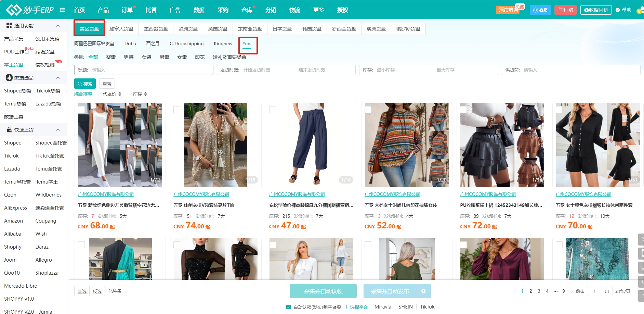The width and height of the screenshot is (644, 314).
Task: Click the 数据选品 section icon
Action: 9,78
